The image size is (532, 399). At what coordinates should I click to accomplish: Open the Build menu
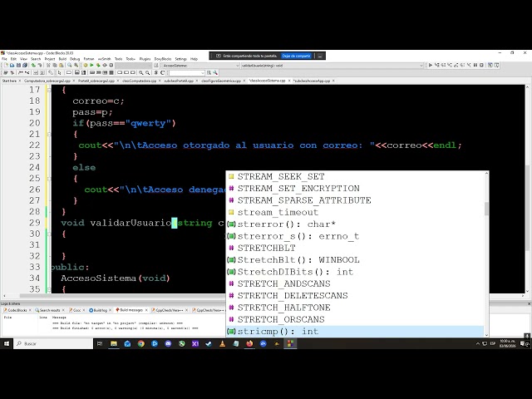coord(62,59)
